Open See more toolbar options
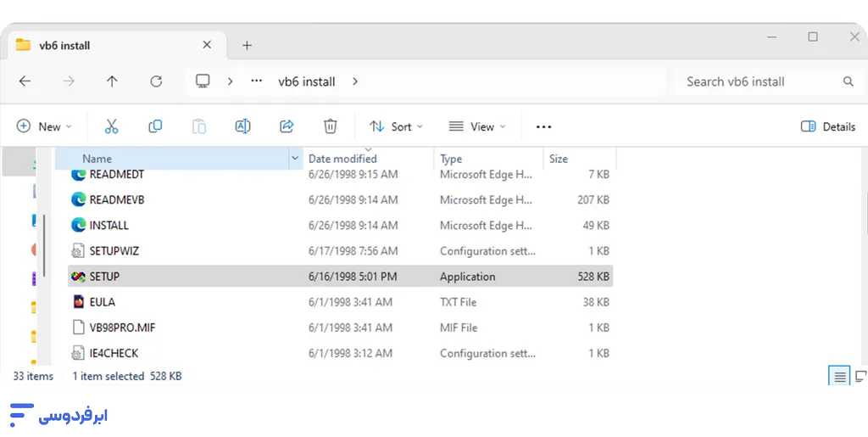The image size is (868, 437). [x=543, y=126]
